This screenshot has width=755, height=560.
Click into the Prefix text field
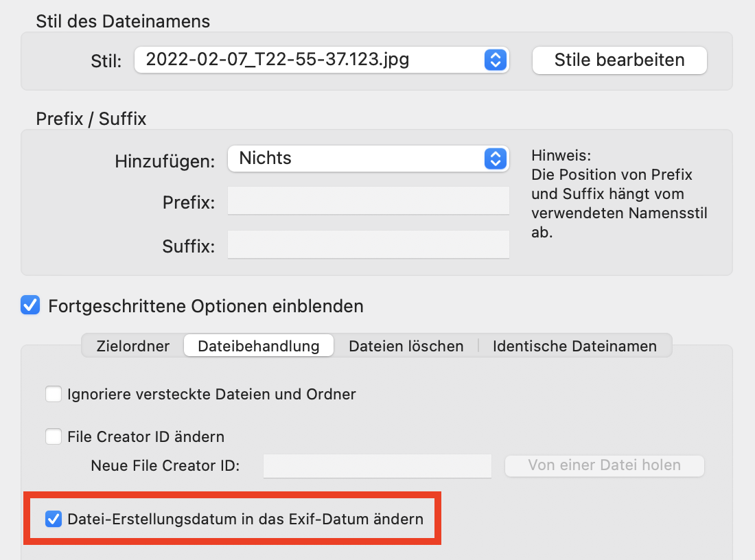click(369, 202)
